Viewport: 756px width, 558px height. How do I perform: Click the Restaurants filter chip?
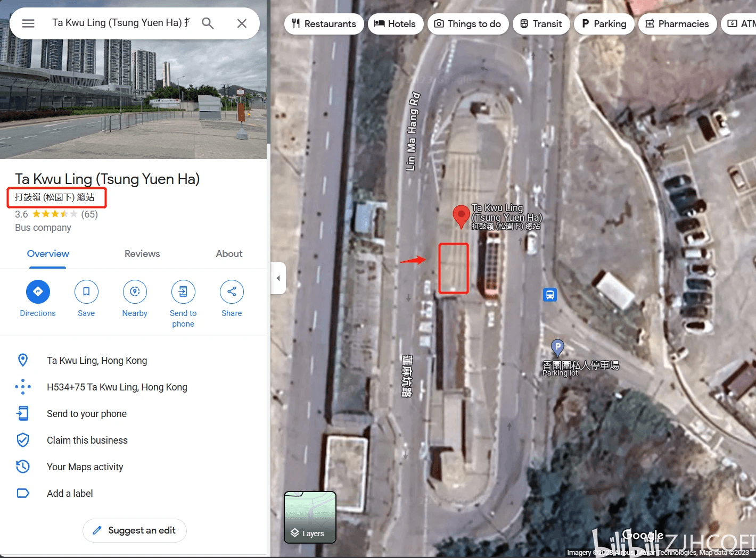pyautogui.click(x=324, y=24)
